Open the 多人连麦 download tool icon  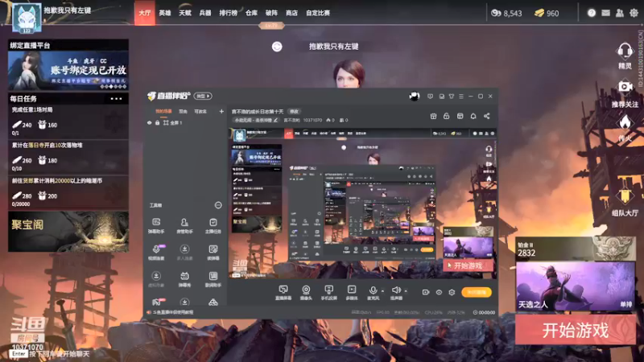pos(184,253)
